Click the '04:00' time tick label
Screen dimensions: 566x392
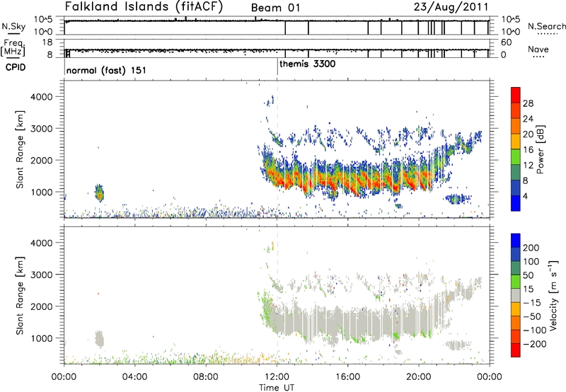click(x=134, y=377)
